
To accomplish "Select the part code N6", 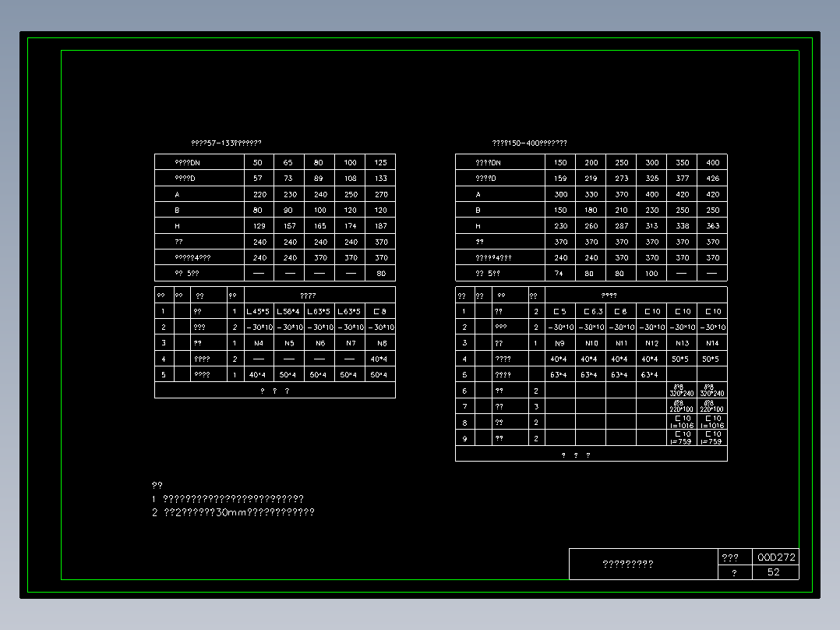I will pos(319,343).
